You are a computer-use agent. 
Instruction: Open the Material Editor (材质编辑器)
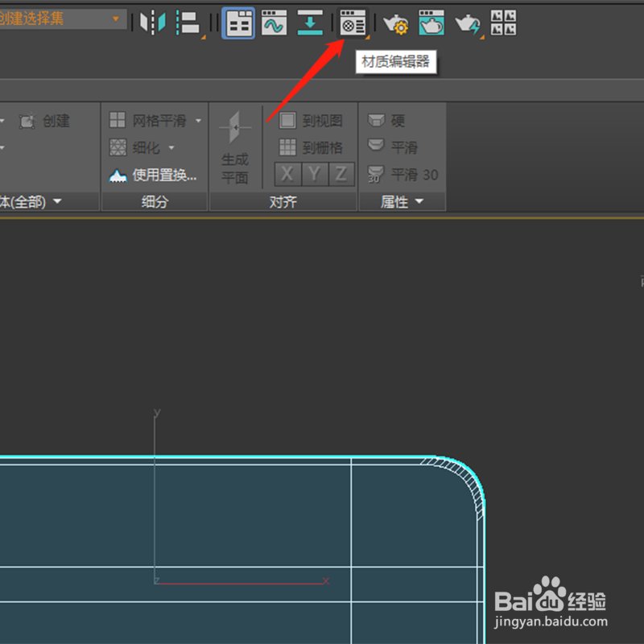353,23
